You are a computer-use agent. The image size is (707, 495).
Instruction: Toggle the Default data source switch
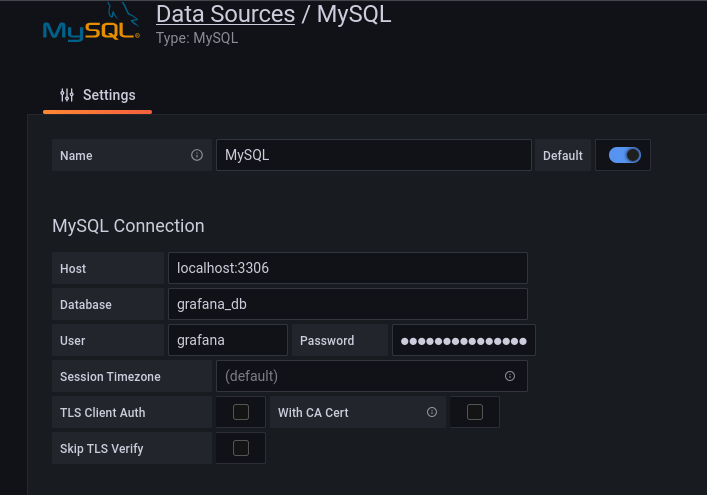point(624,155)
